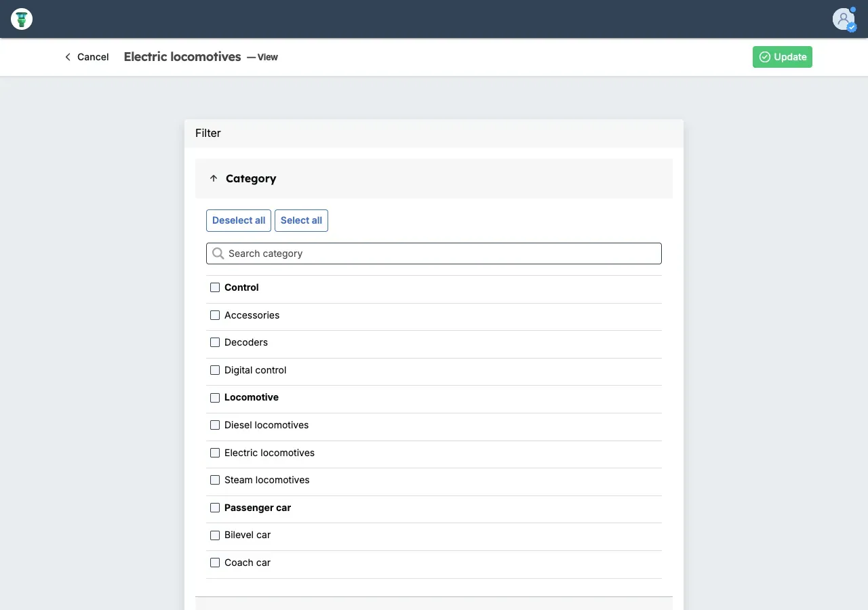Check the Locomotive group checkbox
The width and height of the screenshot is (868, 610).
pyautogui.click(x=215, y=398)
